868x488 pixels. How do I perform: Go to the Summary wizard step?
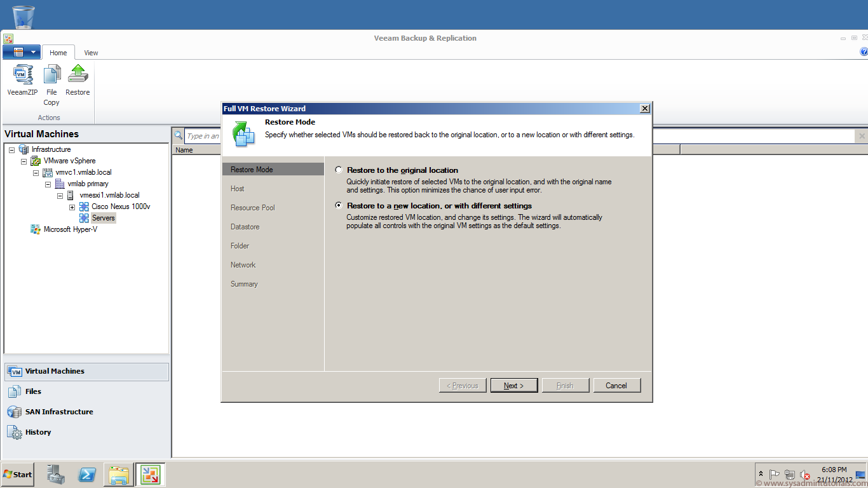click(244, 284)
